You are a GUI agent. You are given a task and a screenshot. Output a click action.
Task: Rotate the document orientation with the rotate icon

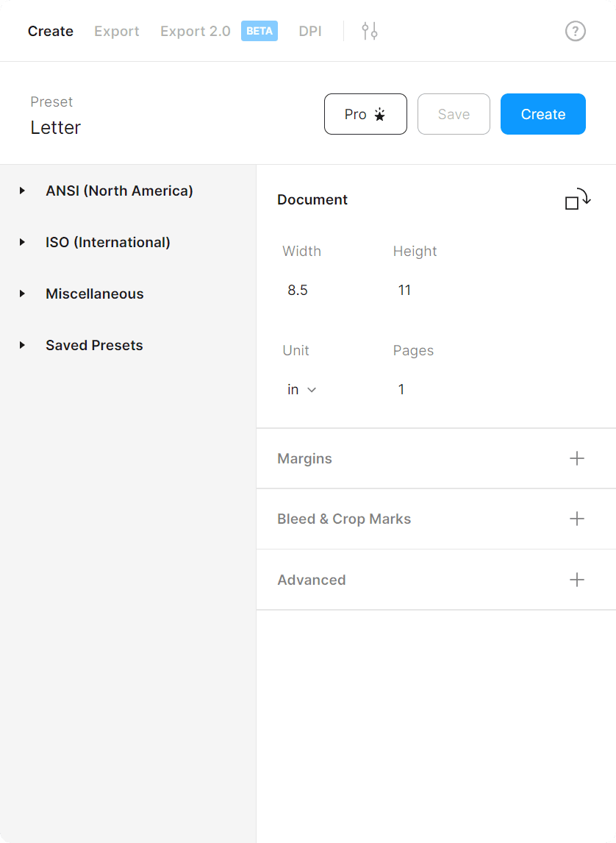tap(578, 199)
